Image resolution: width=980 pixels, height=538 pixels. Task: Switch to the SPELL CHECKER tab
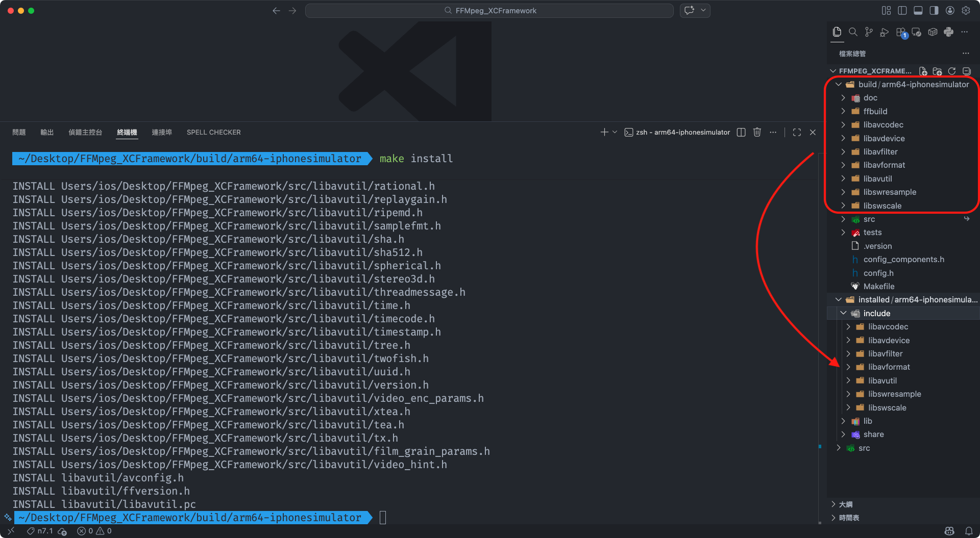(213, 132)
